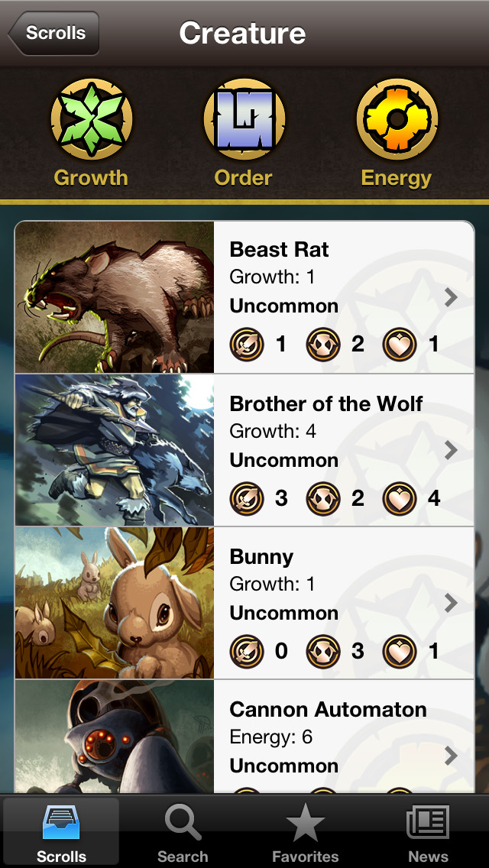Viewport: 489px width, 868px height.
Task: Open the Cannon Automaton scroll title
Action: point(328,710)
